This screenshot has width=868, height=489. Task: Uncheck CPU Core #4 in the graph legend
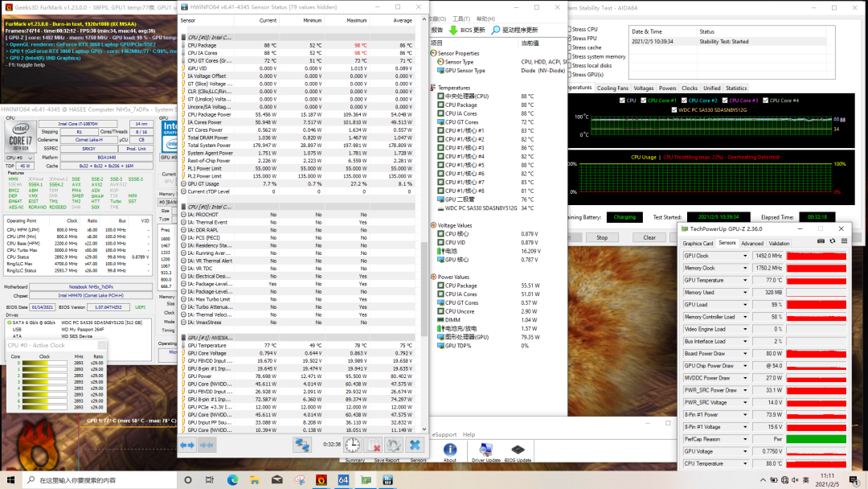[x=765, y=101]
